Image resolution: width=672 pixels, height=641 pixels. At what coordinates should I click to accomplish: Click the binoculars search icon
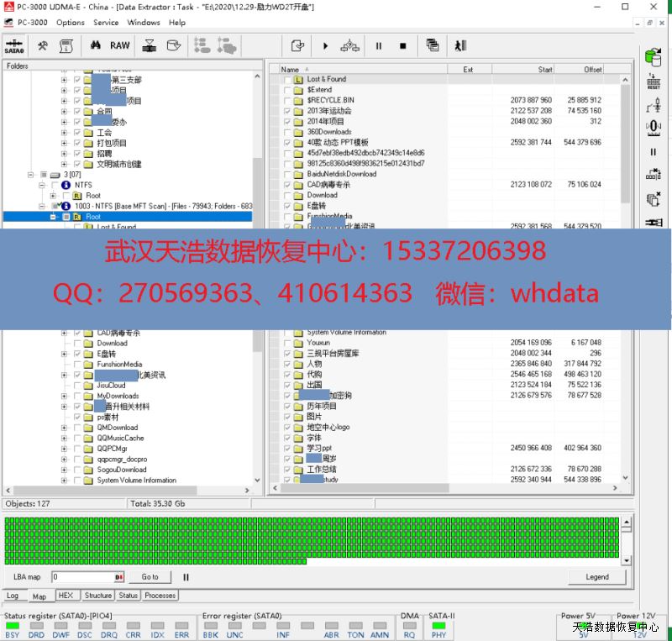[96, 45]
